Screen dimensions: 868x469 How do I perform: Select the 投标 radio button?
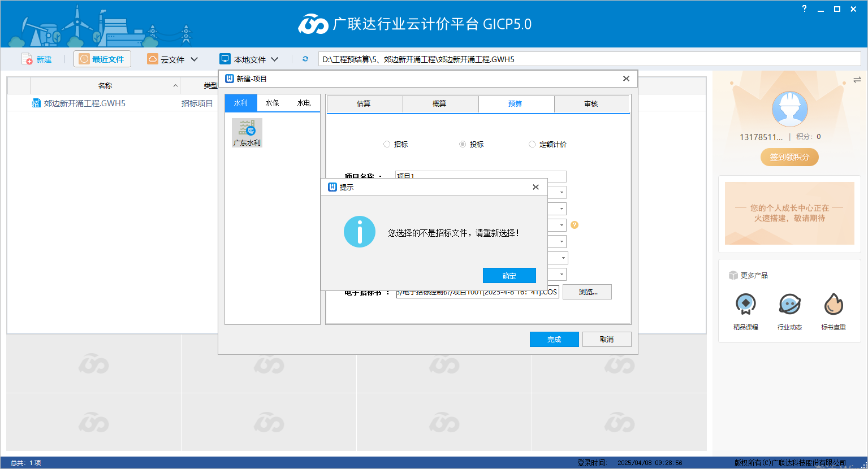click(463, 145)
